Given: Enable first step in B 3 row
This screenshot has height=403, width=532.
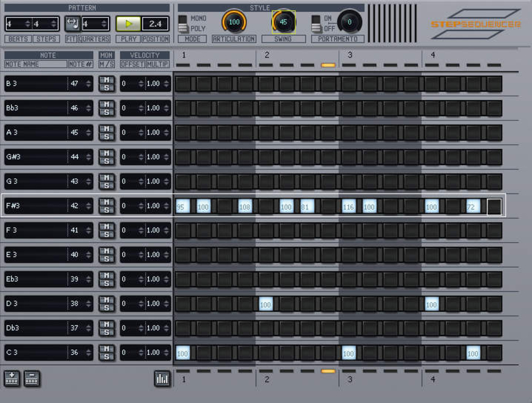Looking at the screenshot, I should pos(183,84).
